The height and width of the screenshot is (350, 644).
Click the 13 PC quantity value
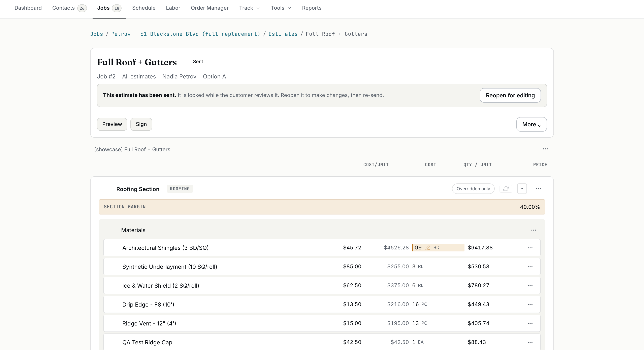pos(419,323)
